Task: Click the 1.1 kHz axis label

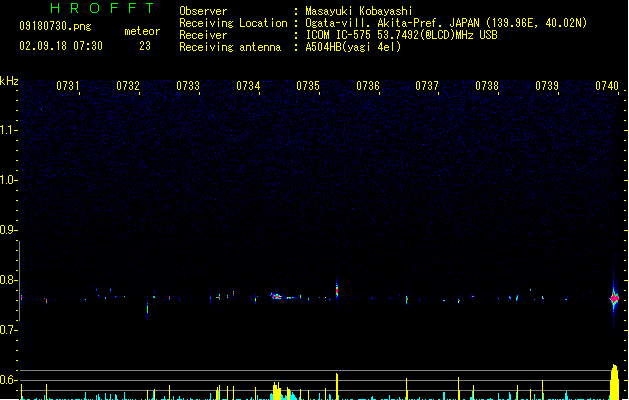Action: [8, 130]
